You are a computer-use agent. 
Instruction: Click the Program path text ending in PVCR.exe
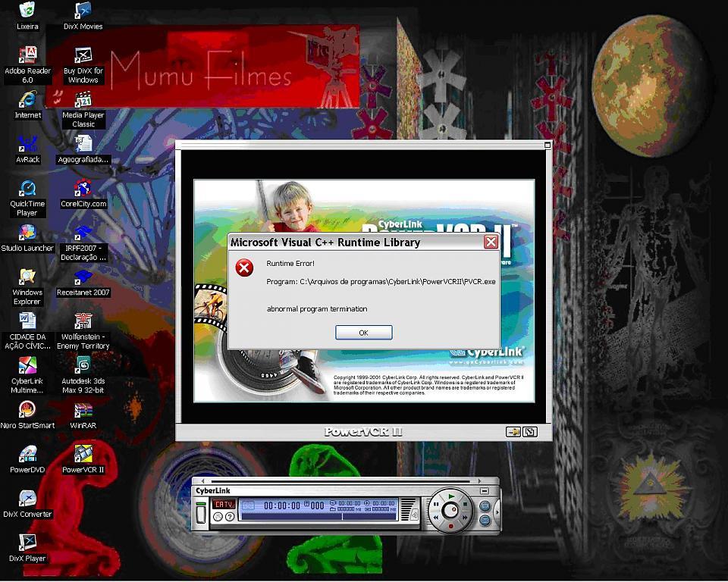tap(381, 281)
